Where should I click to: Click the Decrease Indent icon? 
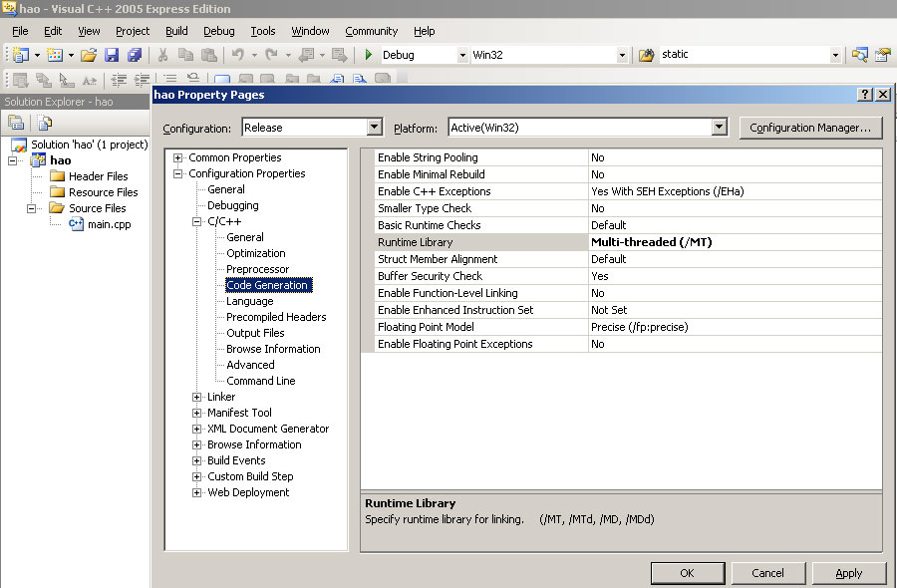119,80
